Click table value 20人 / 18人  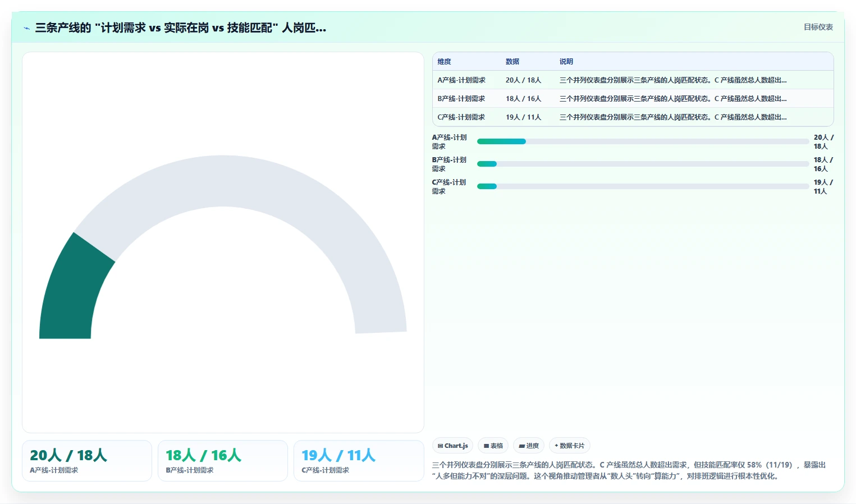[523, 80]
